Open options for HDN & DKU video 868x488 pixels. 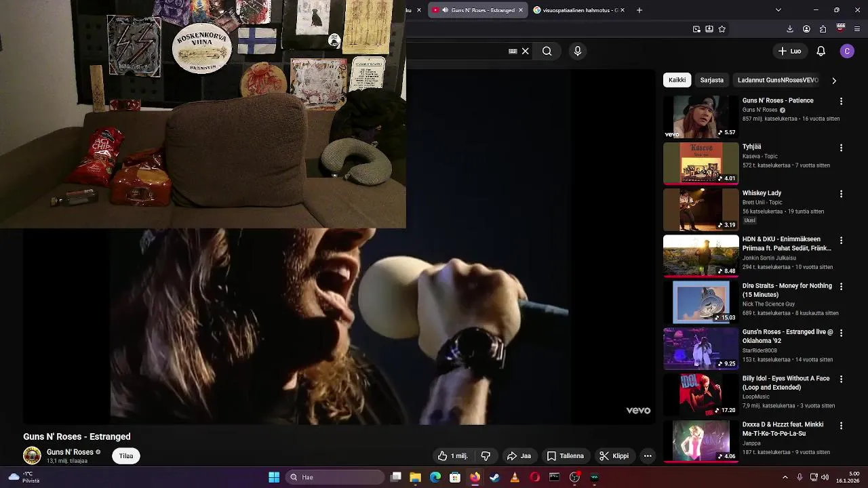tap(841, 240)
